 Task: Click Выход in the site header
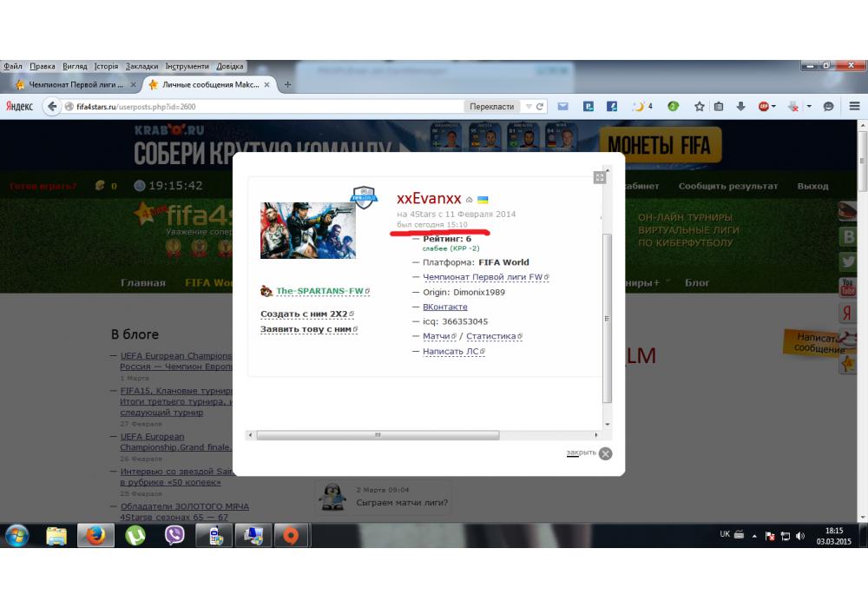(x=812, y=186)
